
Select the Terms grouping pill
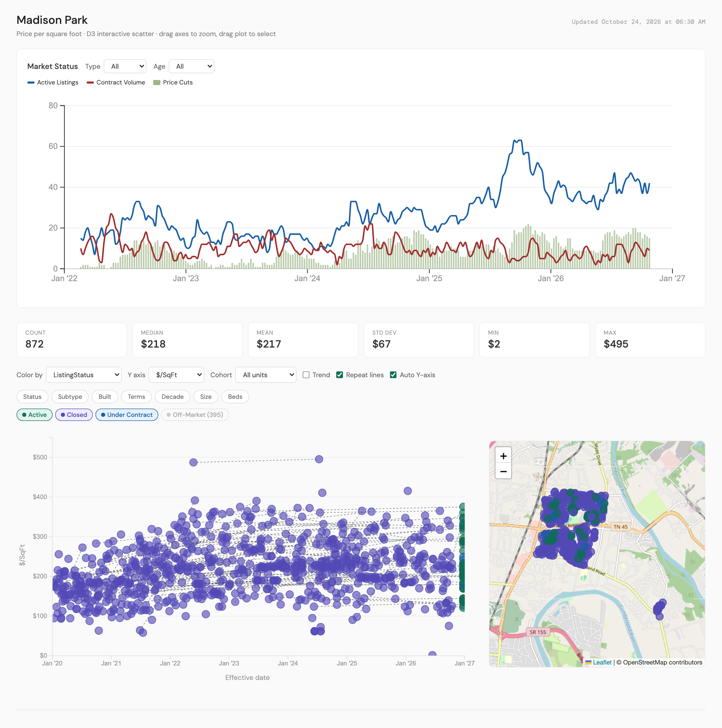136,397
